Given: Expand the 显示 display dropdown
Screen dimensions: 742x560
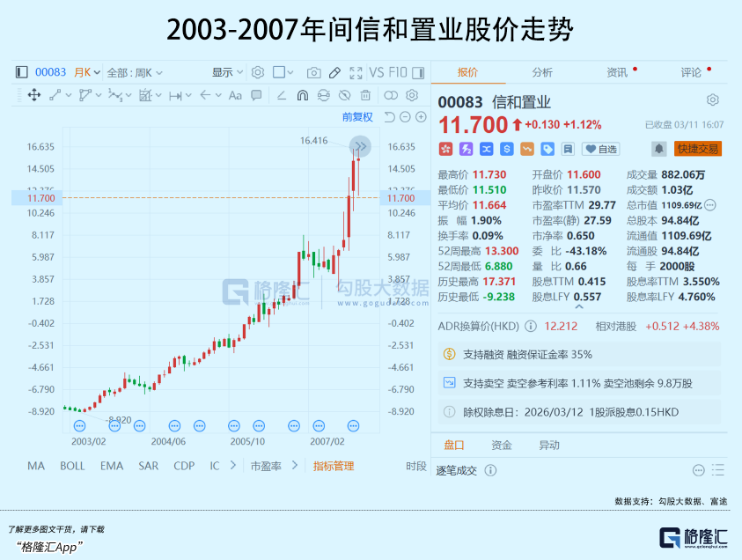Looking at the screenshot, I should (x=228, y=72).
